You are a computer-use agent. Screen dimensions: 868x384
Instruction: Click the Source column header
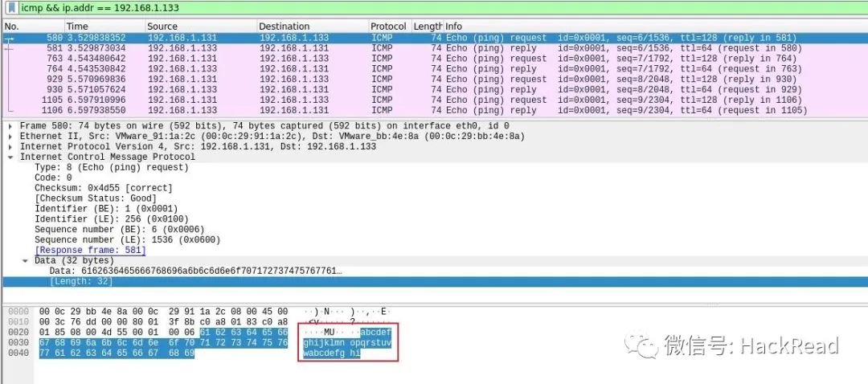click(x=201, y=26)
